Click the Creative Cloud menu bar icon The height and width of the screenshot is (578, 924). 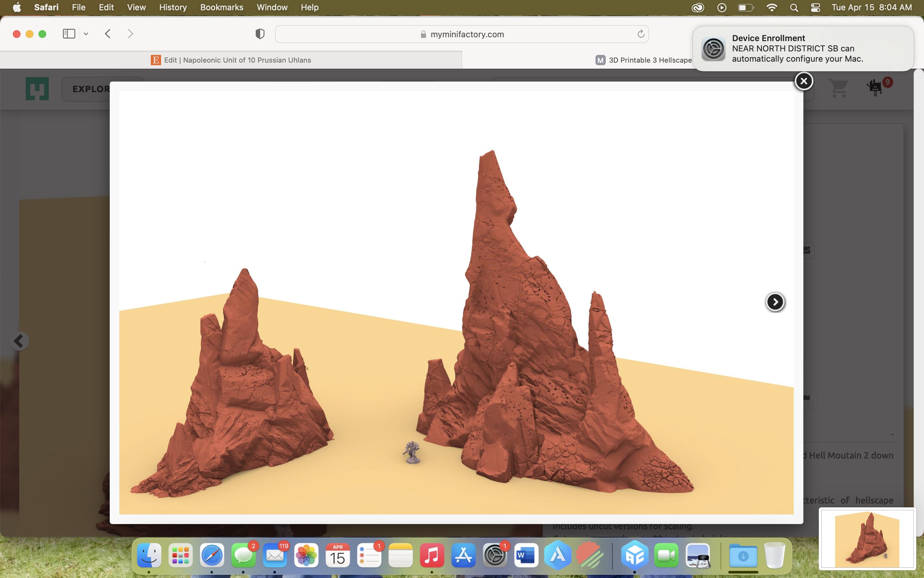pyautogui.click(x=697, y=7)
